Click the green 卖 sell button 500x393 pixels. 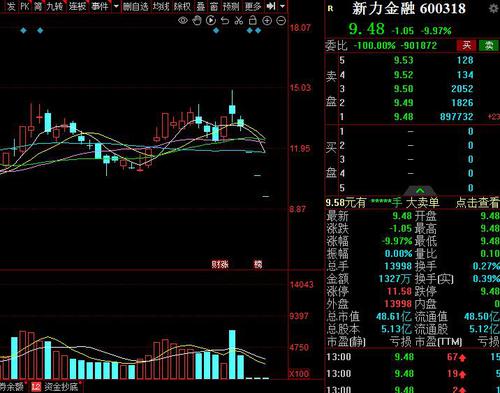click(489, 45)
